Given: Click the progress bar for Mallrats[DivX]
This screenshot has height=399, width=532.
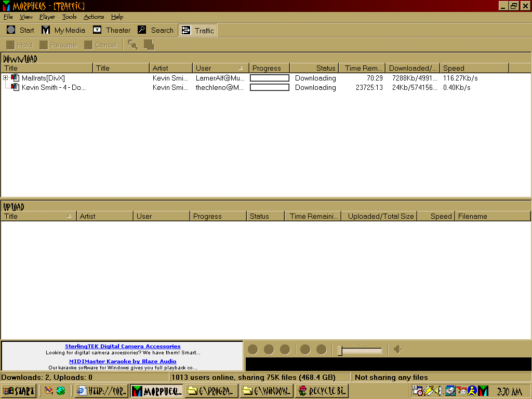Looking at the screenshot, I should tap(270, 78).
